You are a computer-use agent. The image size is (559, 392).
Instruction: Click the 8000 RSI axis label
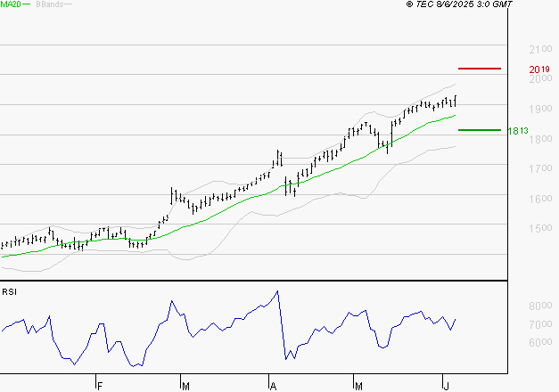coord(540,306)
